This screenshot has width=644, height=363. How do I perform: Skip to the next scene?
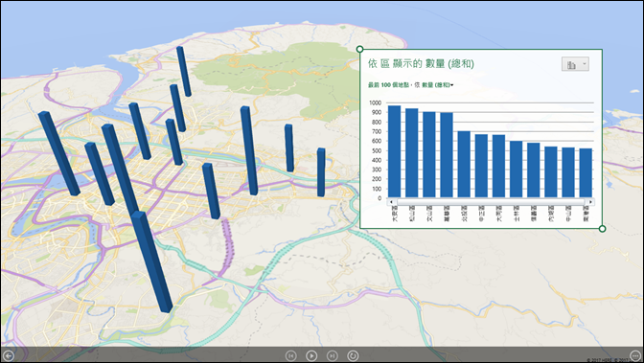(x=332, y=355)
